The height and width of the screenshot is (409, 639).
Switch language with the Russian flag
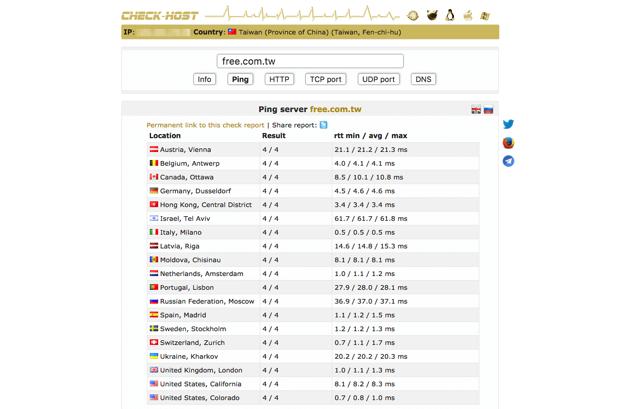(488, 110)
